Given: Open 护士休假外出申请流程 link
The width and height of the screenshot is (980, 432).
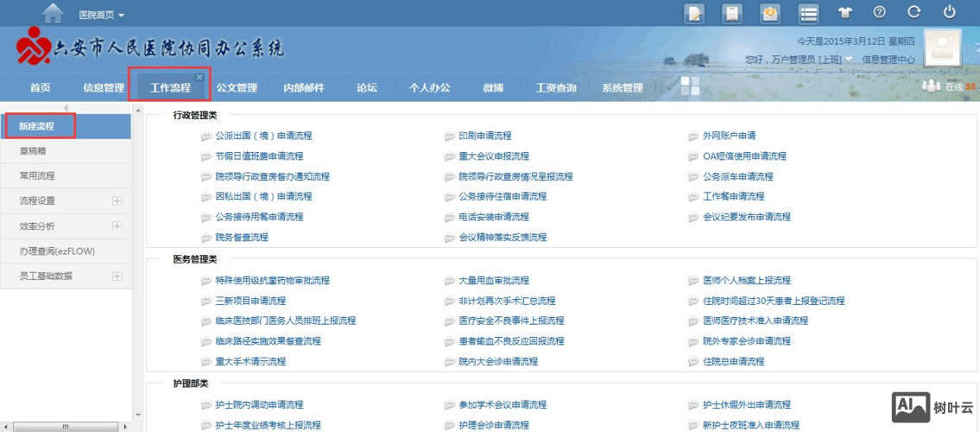Looking at the screenshot, I should click(747, 405).
